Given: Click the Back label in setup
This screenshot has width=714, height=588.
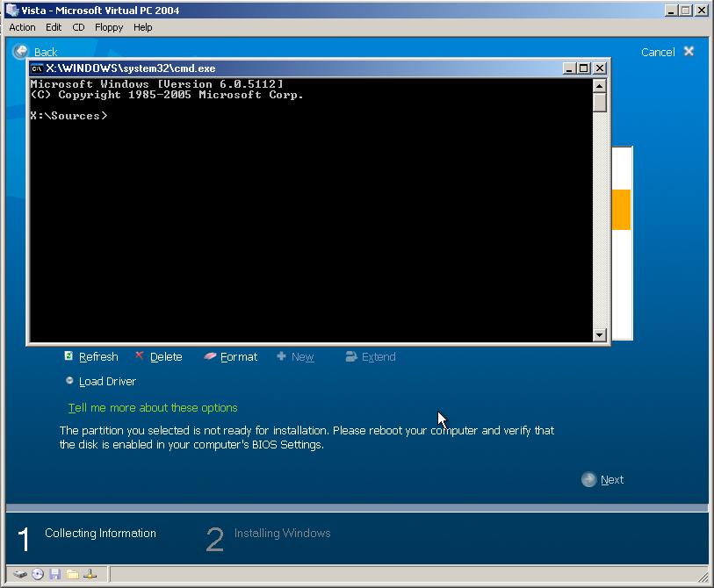Looking at the screenshot, I should 46,52.
